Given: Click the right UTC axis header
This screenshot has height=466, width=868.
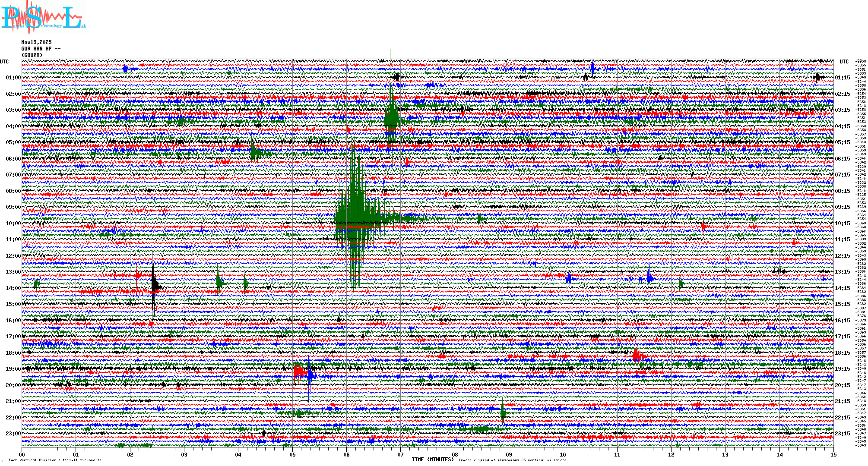Looking at the screenshot, I should coord(844,62).
